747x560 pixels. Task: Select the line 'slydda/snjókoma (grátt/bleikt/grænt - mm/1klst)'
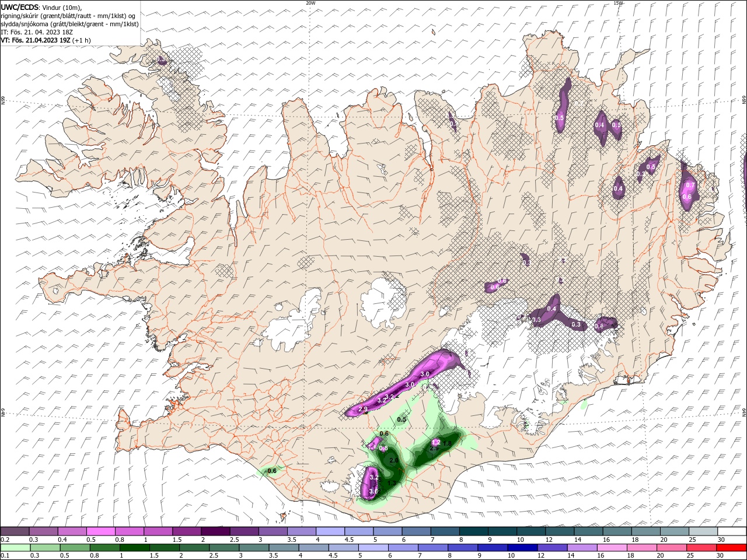click(69, 24)
